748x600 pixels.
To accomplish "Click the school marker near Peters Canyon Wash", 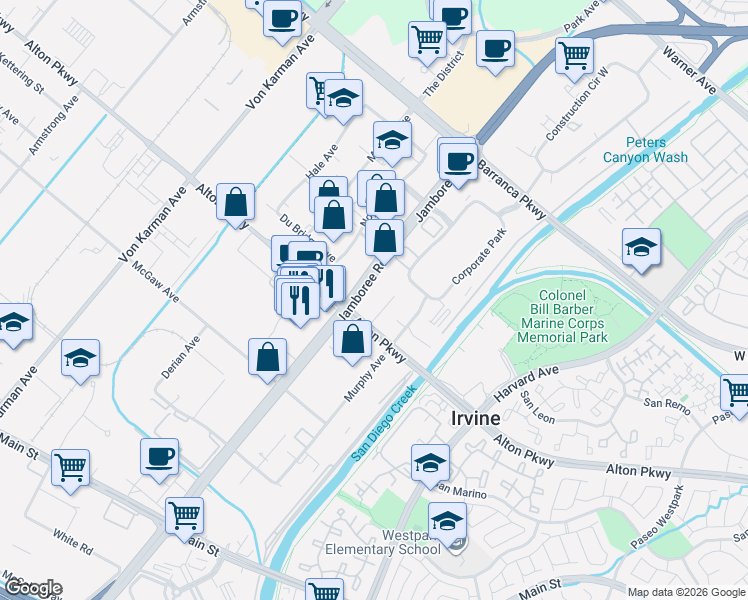I will [641, 247].
